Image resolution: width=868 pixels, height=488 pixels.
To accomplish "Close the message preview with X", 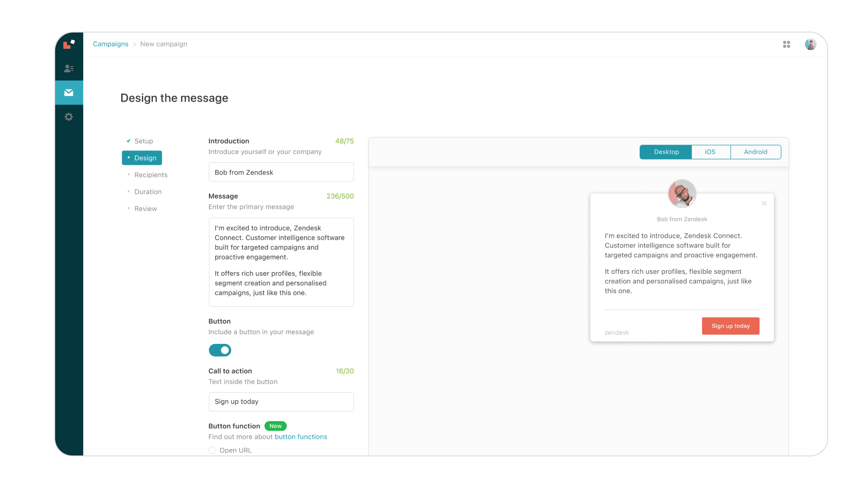I will tap(764, 203).
